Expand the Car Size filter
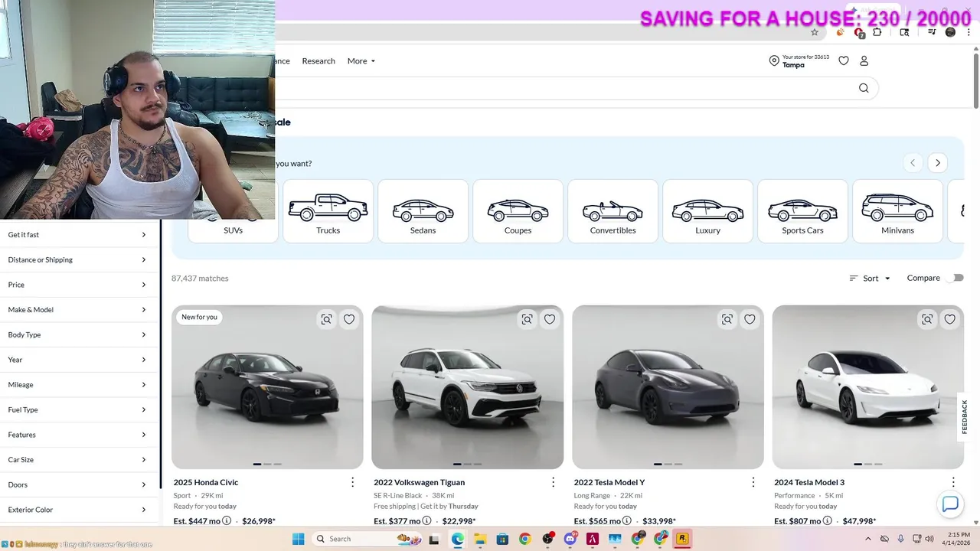980x551 pixels. coord(77,460)
